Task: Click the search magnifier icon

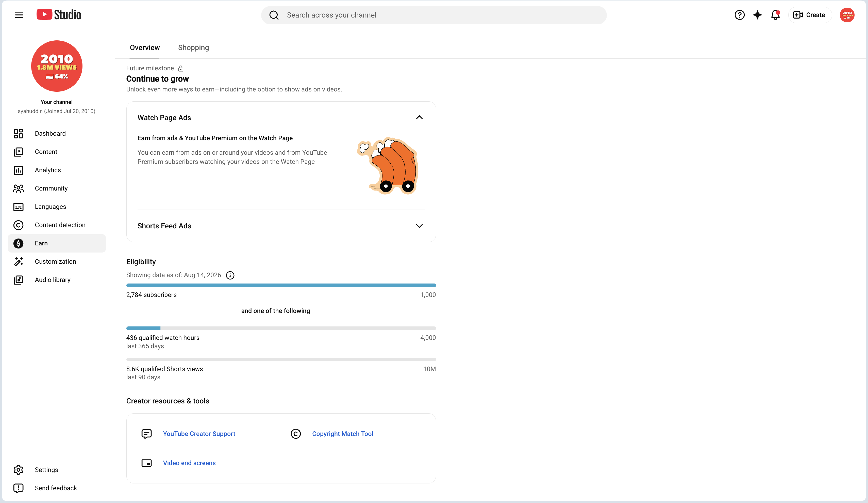Action: pyautogui.click(x=274, y=15)
